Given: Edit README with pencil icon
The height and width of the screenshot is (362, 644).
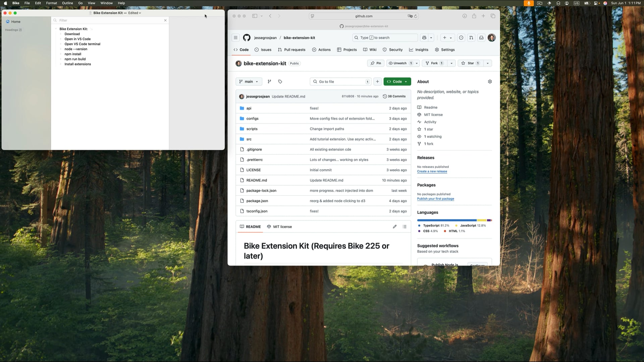Looking at the screenshot, I should pyautogui.click(x=395, y=227).
